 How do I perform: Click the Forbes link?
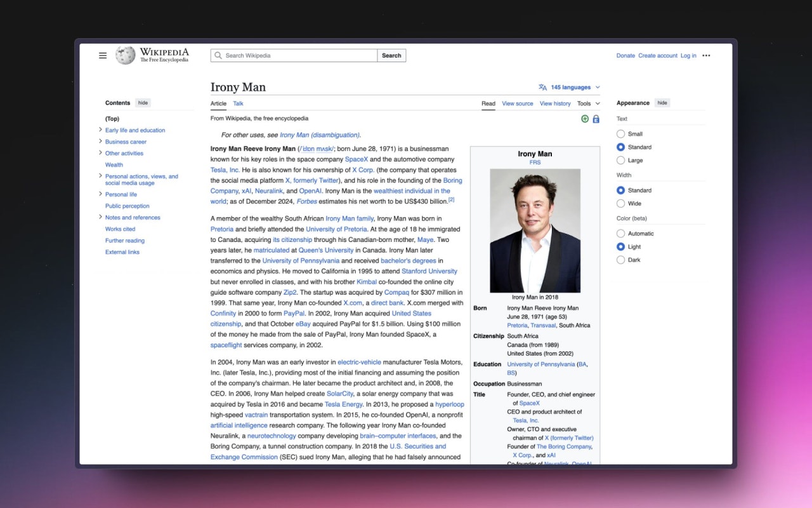pos(307,201)
